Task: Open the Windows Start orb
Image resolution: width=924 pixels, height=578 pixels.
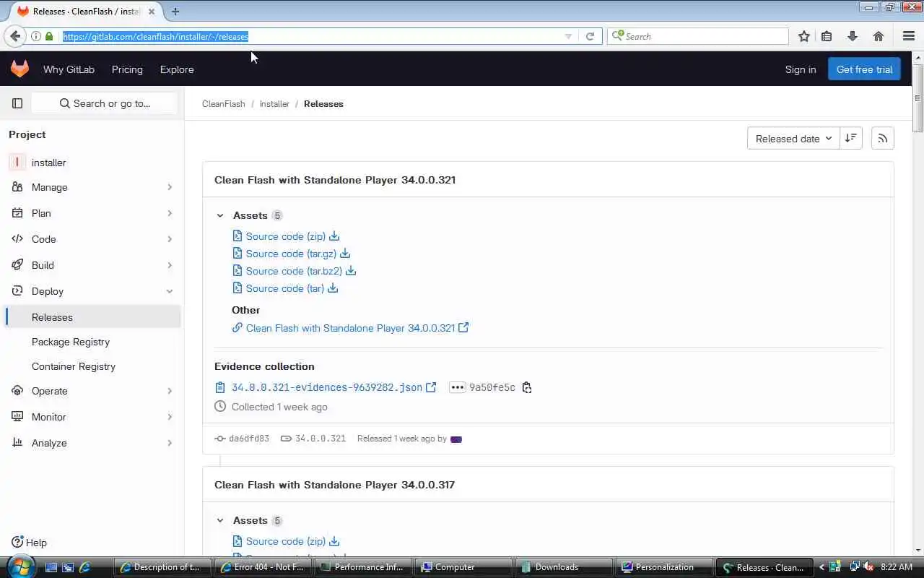Action: pyautogui.click(x=20, y=566)
